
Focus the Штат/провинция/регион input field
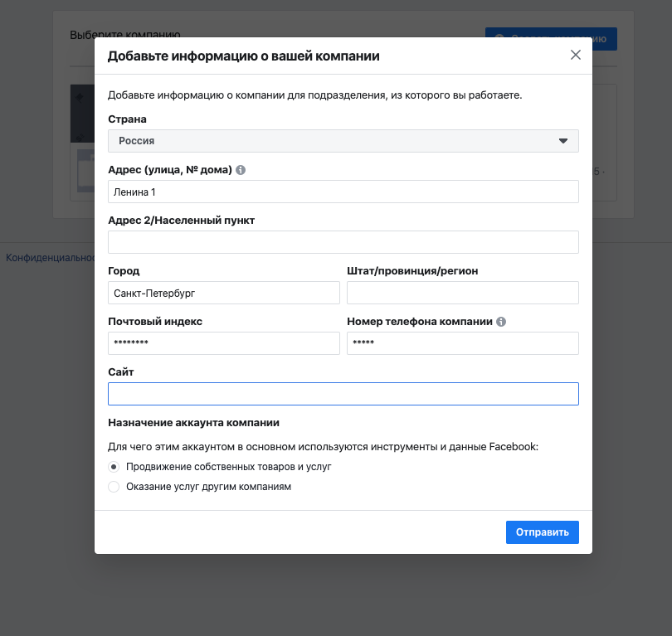coord(463,293)
